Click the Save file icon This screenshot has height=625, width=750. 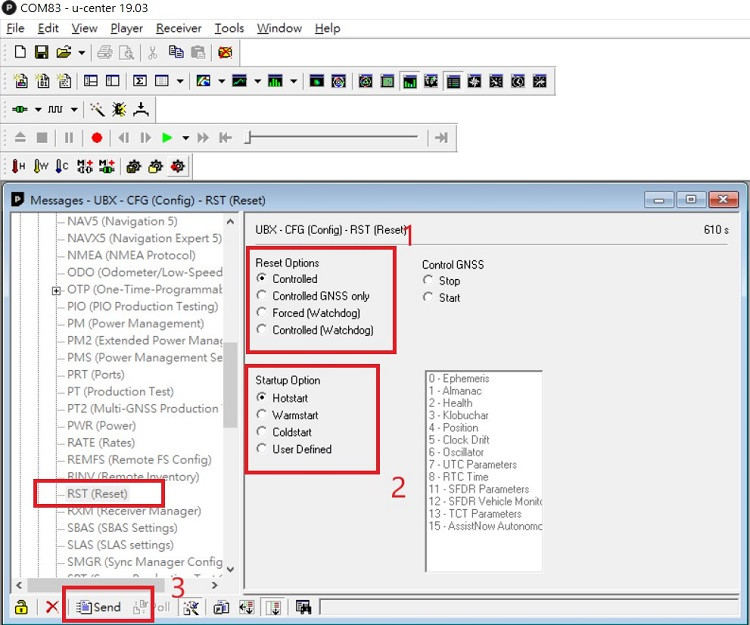pyautogui.click(x=41, y=52)
